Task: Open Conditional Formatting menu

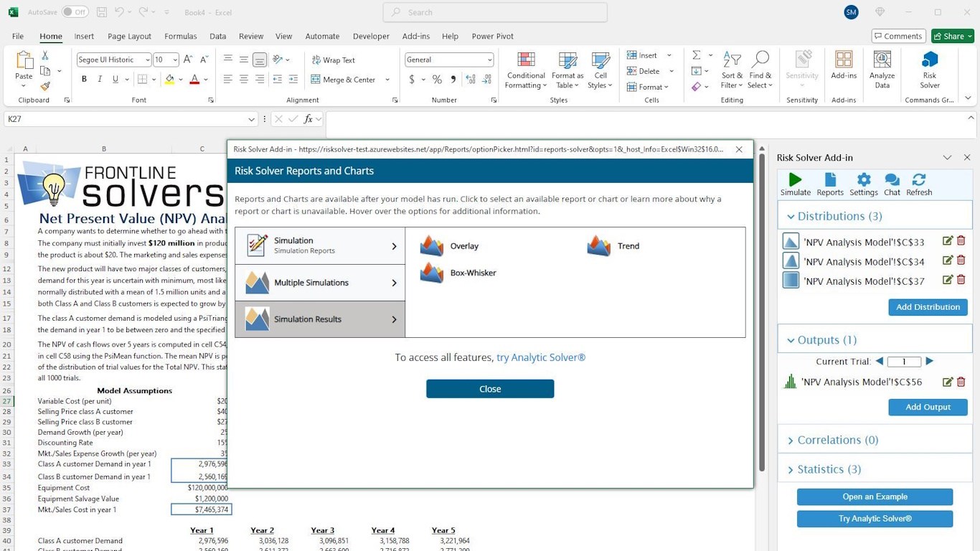Action: click(x=527, y=70)
